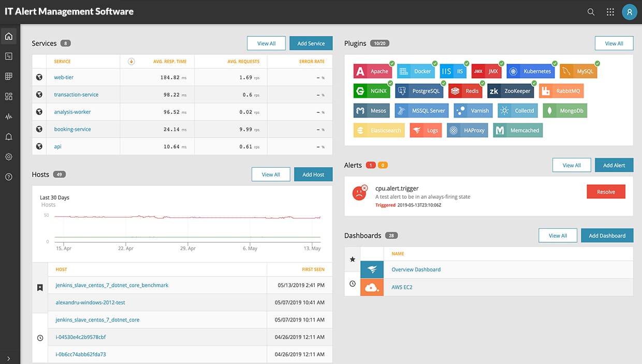
Task: Open the alerts bell icon in sidebar
Action: [9, 136]
